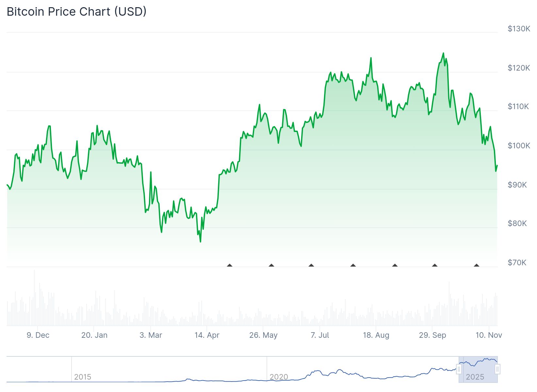The height and width of the screenshot is (392, 537).
Task: Click the left handle of the range navigator
Action: point(459,369)
